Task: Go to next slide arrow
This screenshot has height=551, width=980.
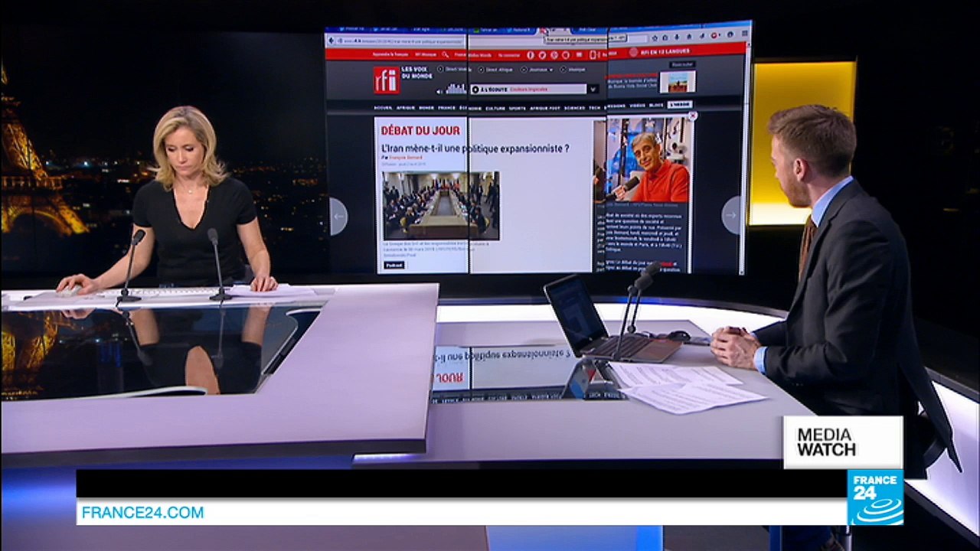Action: pyautogui.click(x=730, y=215)
